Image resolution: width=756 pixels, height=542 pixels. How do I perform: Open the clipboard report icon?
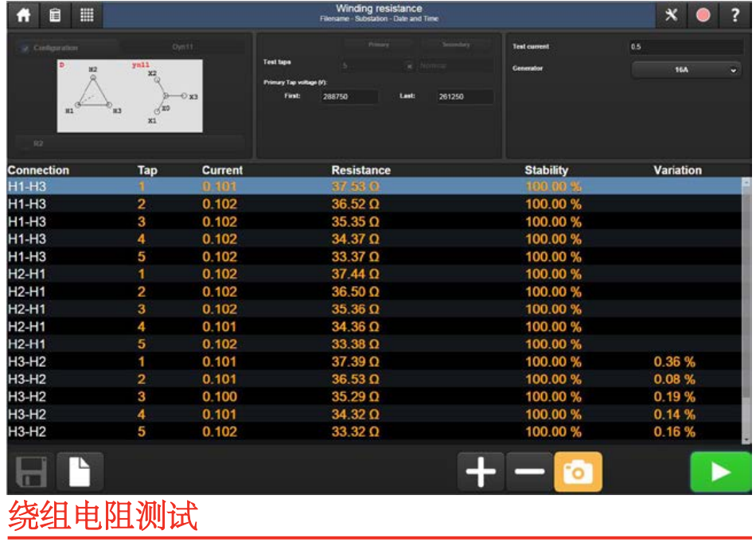pyautogui.click(x=55, y=15)
